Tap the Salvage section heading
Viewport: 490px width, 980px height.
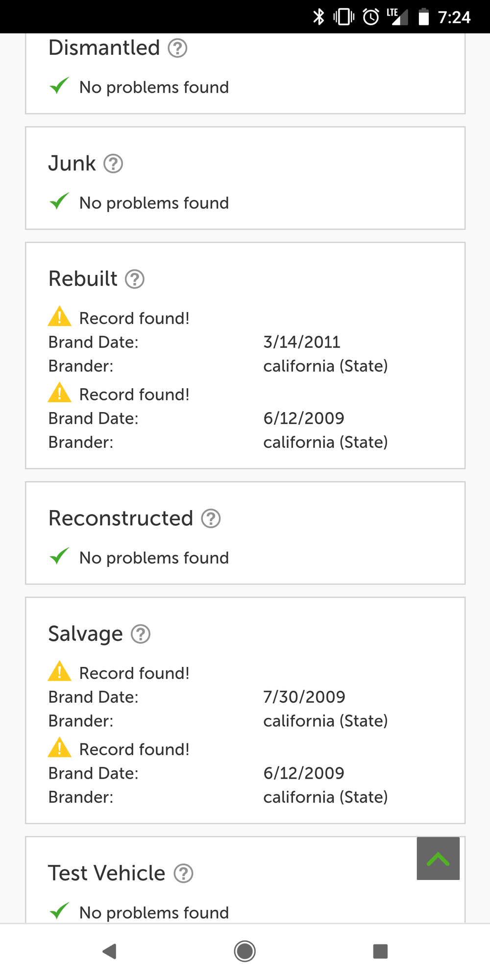click(x=85, y=634)
